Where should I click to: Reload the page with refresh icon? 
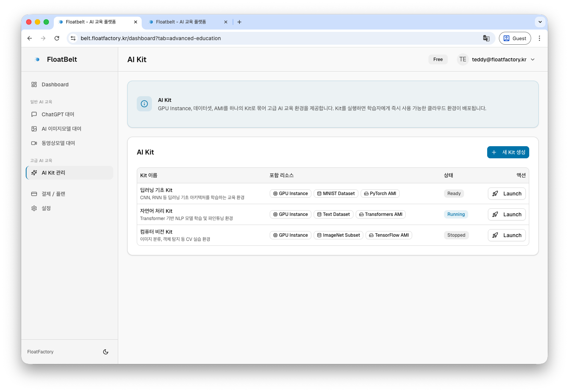[57, 38]
